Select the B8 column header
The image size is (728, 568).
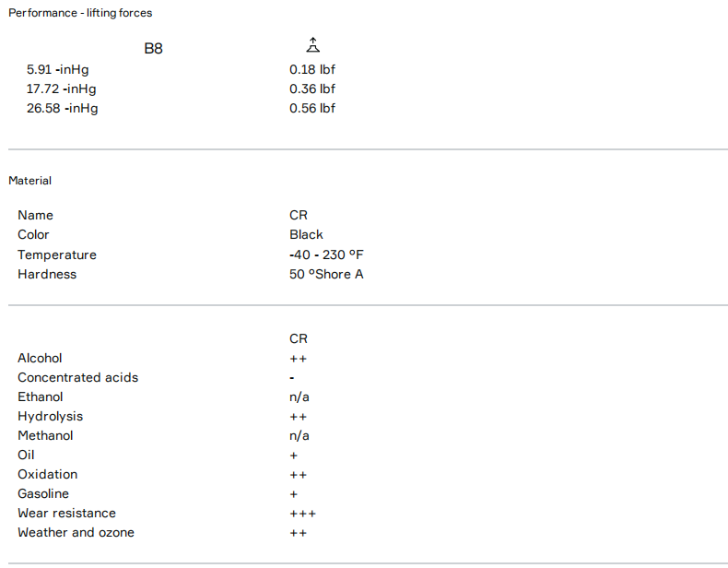point(153,49)
